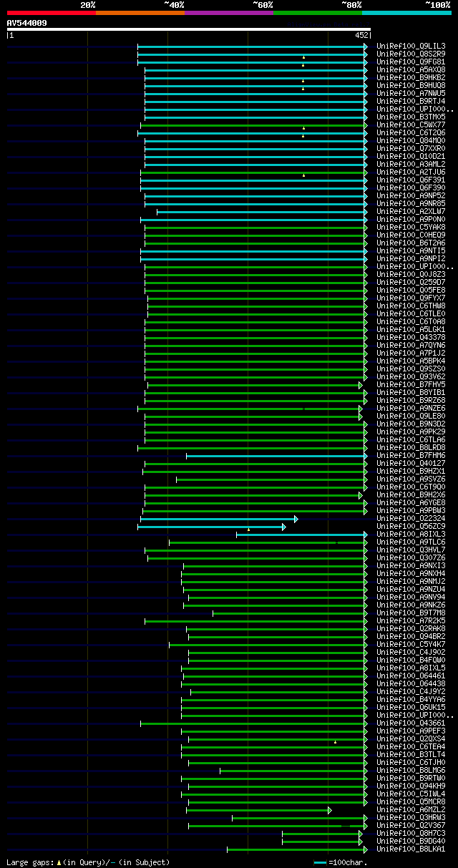Click the orange ~40% identity legend segment
The width and height of the screenshot is (458, 868).
click(x=140, y=12)
